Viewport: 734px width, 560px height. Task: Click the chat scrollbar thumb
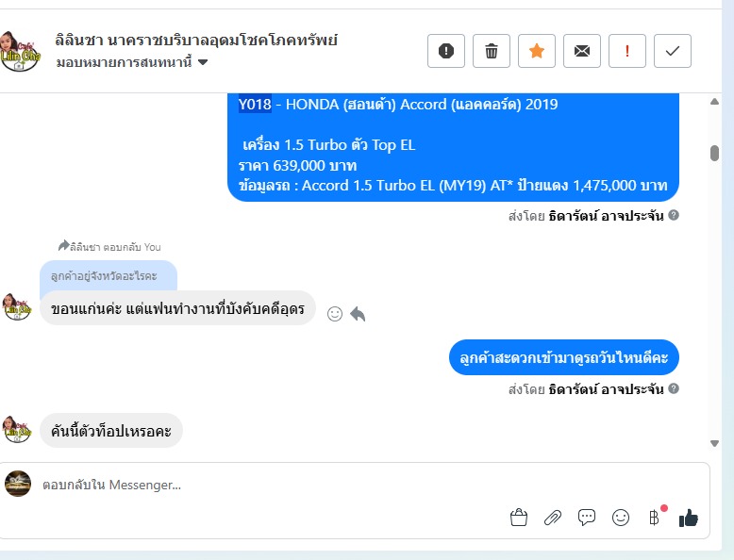pos(715,153)
